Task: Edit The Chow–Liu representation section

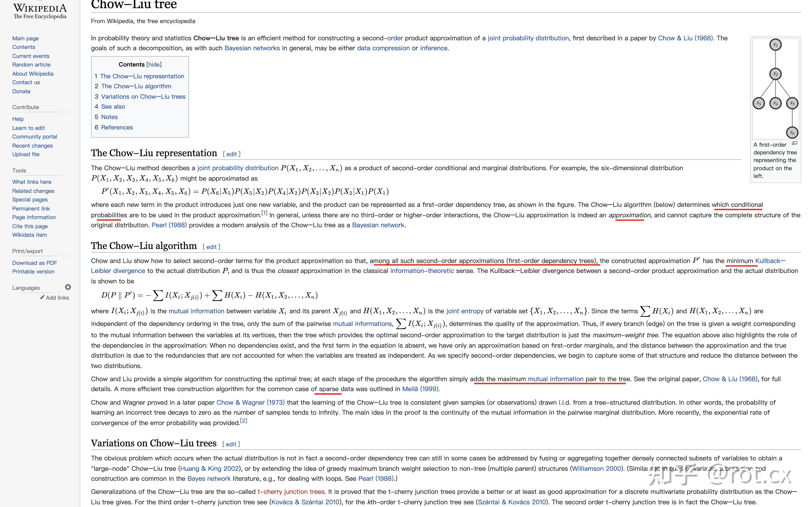Action: click(x=232, y=154)
